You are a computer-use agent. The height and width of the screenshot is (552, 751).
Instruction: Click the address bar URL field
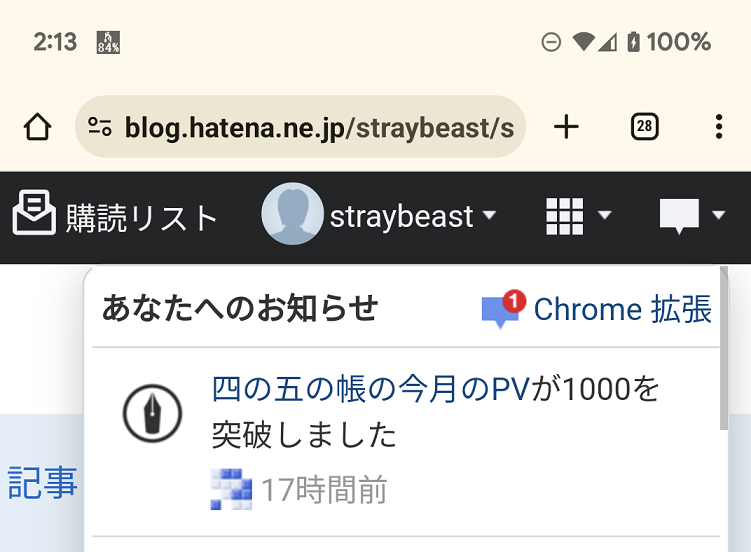300,127
